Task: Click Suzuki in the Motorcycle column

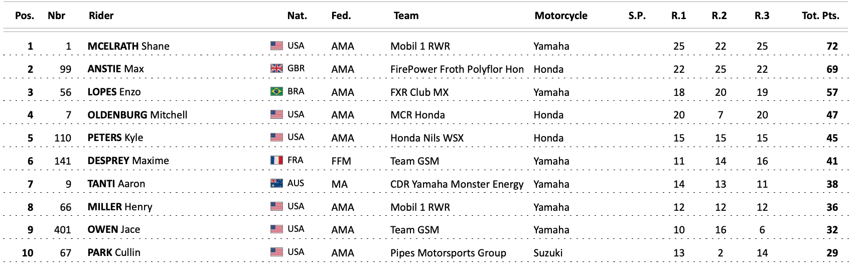Action: tap(548, 253)
